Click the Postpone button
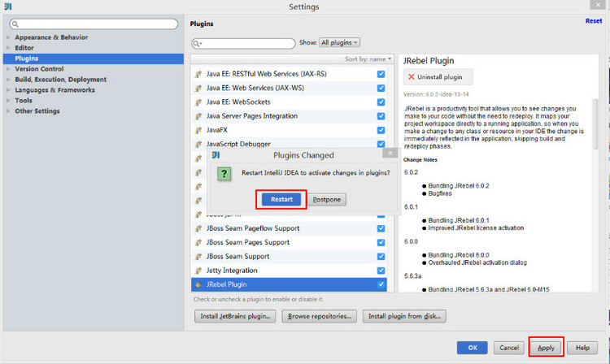 (327, 199)
